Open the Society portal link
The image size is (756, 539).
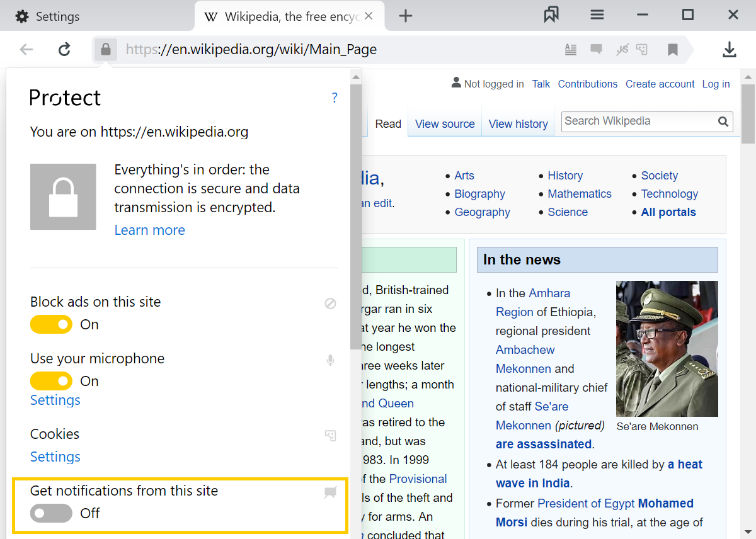pyautogui.click(x=660, y=176)
